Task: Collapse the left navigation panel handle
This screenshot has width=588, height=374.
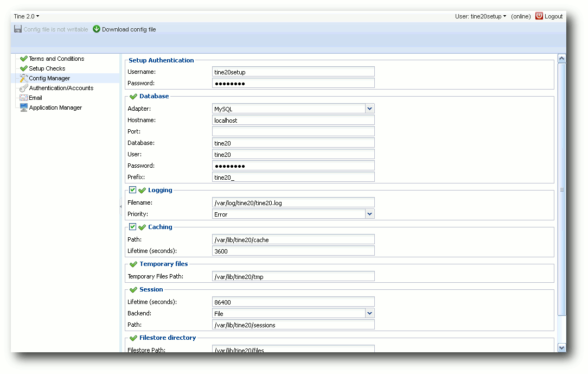Action: [x=121, y=206]
